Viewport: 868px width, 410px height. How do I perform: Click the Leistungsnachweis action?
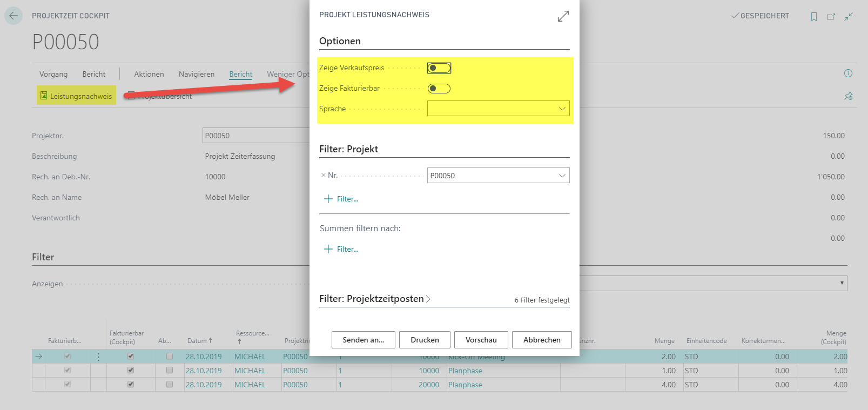click(76, 96)
